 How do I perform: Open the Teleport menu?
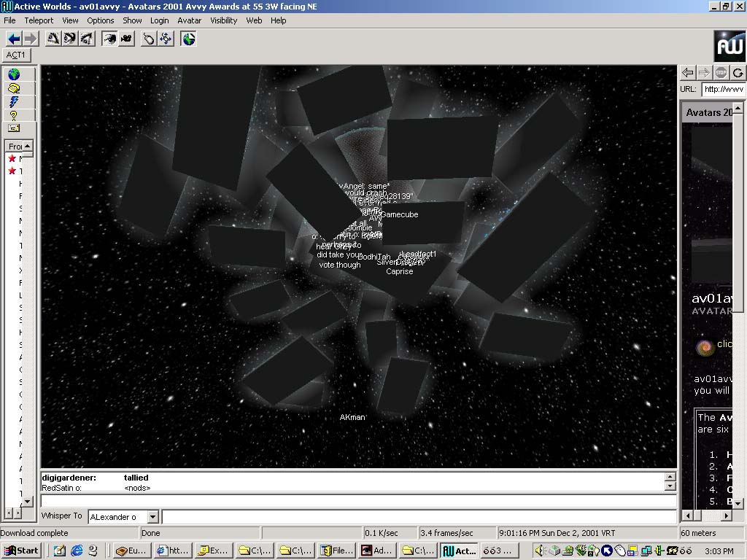(x=39, y=20)
